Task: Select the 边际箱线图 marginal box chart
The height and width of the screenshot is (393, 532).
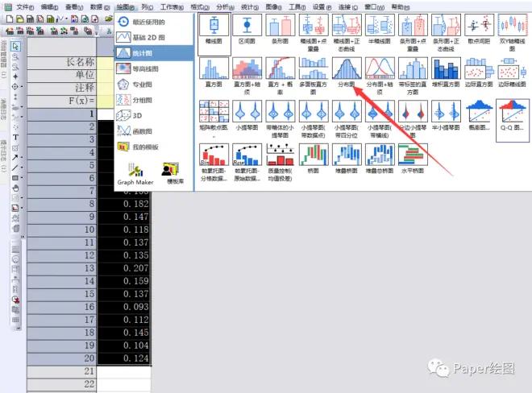Action: point(513,72)
